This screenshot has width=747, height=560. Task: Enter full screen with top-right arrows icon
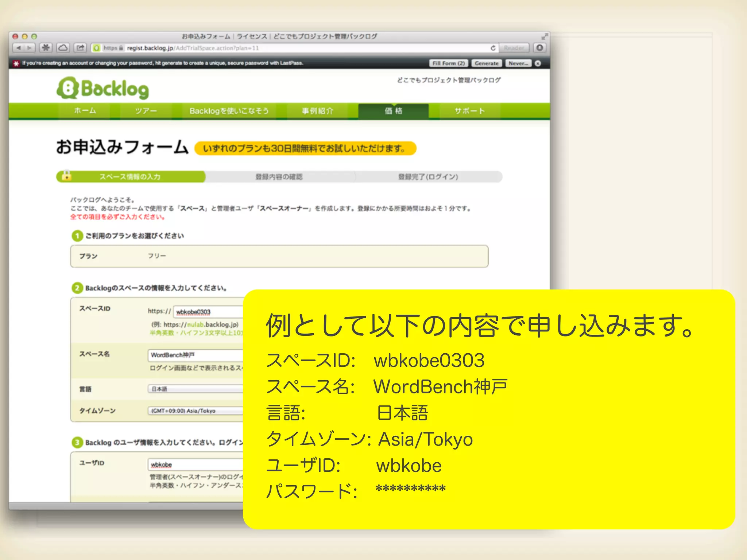(544, 36)
